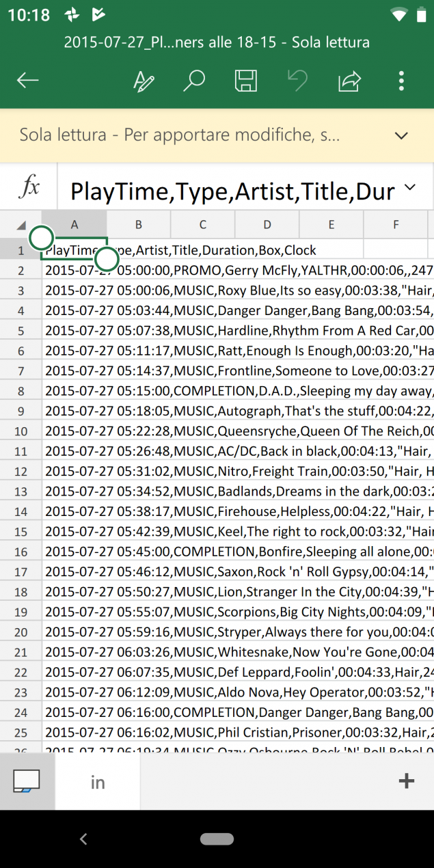Tap the row with "Autograph,That's the stuff"
Screen dimensions: 434x868
click(238, 411)
